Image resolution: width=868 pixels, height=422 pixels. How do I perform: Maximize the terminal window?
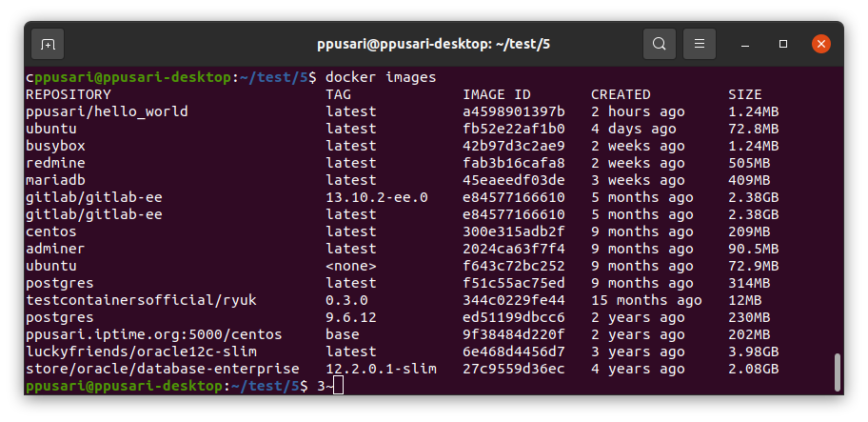point(782,44)
